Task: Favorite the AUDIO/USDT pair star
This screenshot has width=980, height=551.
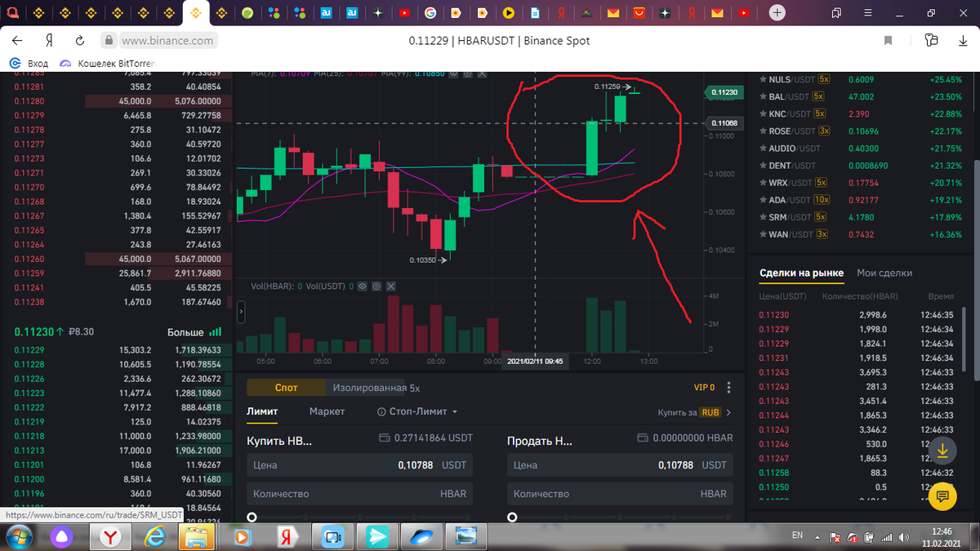Action: coord(763,149)
